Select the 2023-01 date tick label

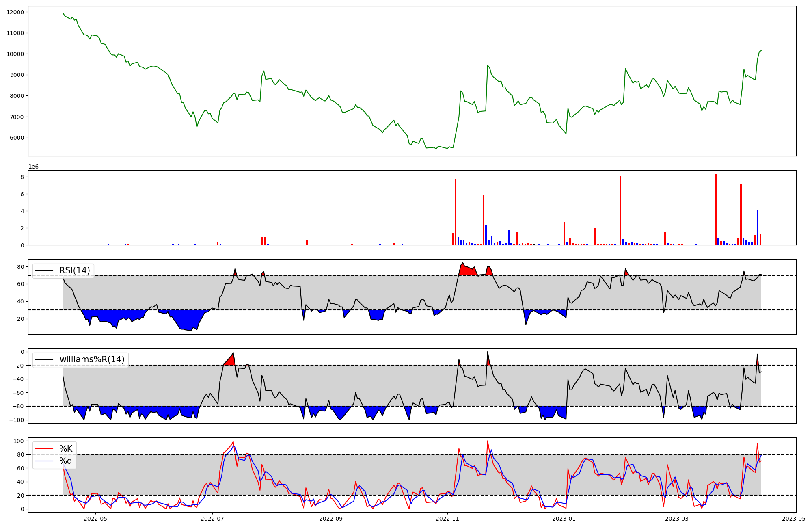(x=564, y=519)
